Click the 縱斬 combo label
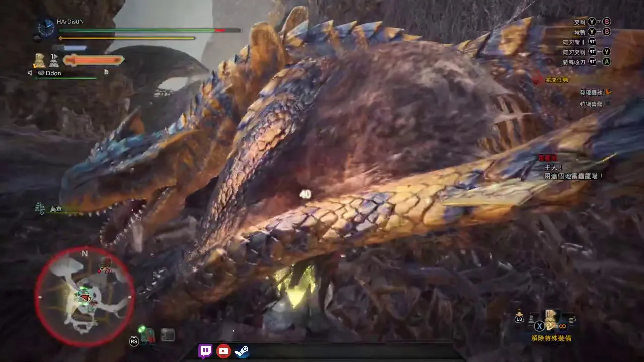The height and width of the screenshot is (362, 644). point(579,32)
